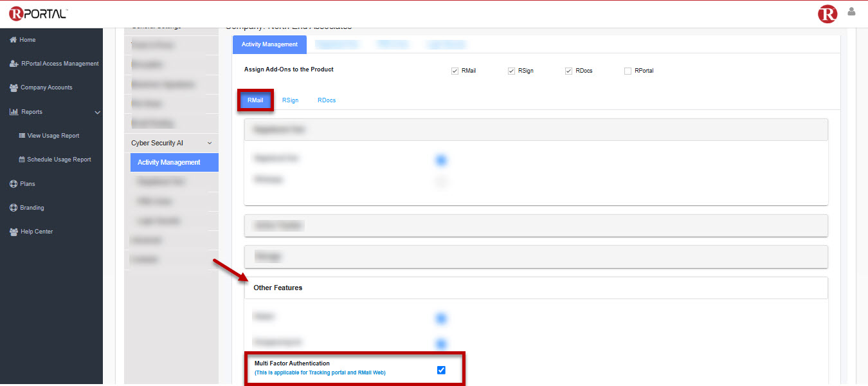Click the Multi Factor Authentication label
The image size is (868, 386).
tap(292, 363)
